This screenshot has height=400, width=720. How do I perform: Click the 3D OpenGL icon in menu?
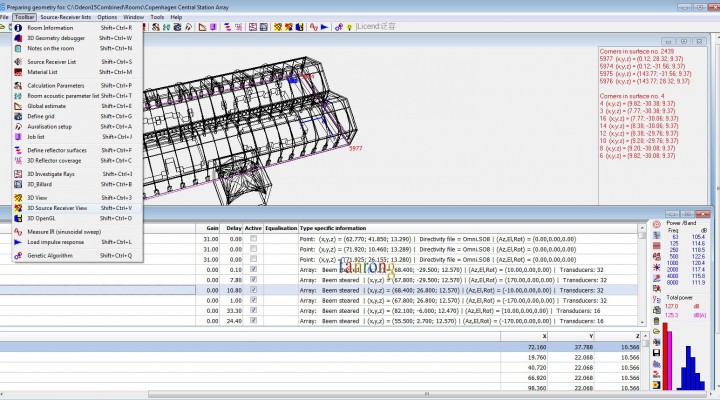[19, 218]
